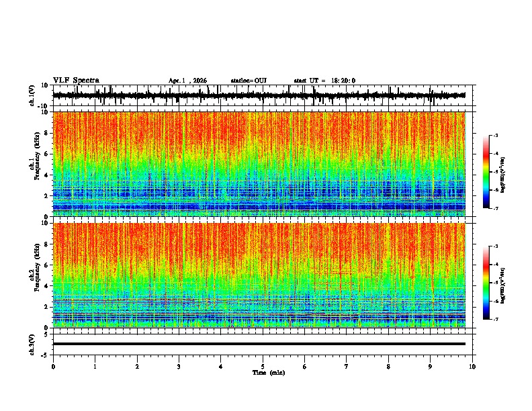
Task: Click inside the ch.2 spectrogram panel
Action: click(259, 275)
